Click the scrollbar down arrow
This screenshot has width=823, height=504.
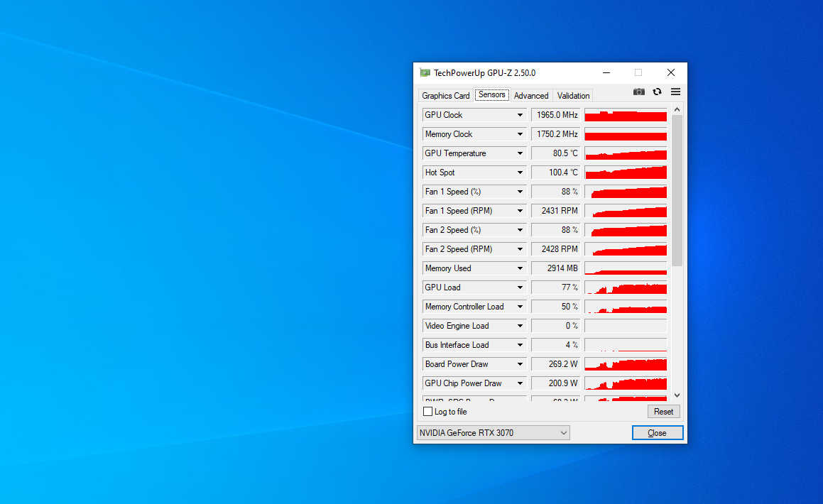[x=677, y=395]
